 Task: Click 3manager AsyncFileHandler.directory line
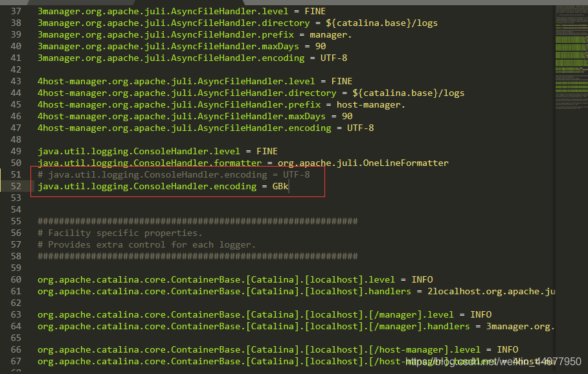(x=238, y=23)
